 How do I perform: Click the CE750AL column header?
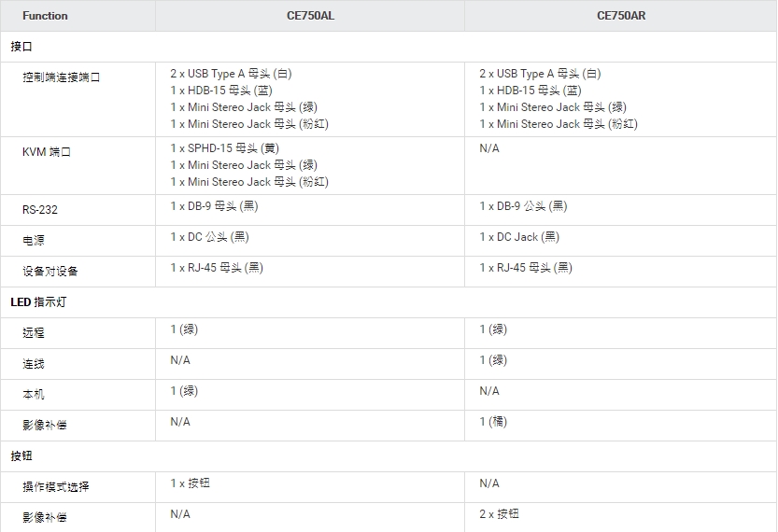[x=310, y=16]
